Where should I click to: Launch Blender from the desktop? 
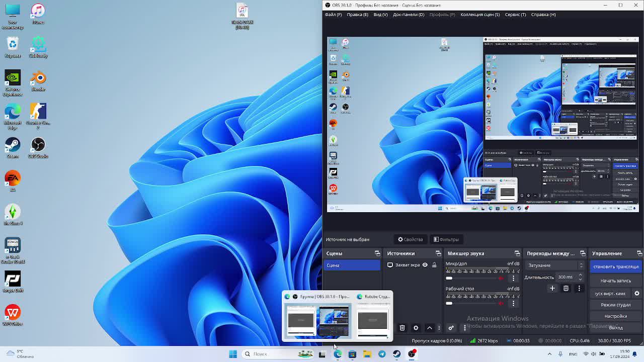click(38, 81)
